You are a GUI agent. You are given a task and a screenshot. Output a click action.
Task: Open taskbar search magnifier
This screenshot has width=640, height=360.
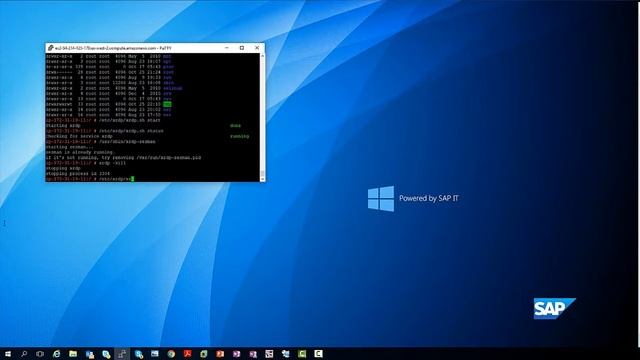point(24,354)
